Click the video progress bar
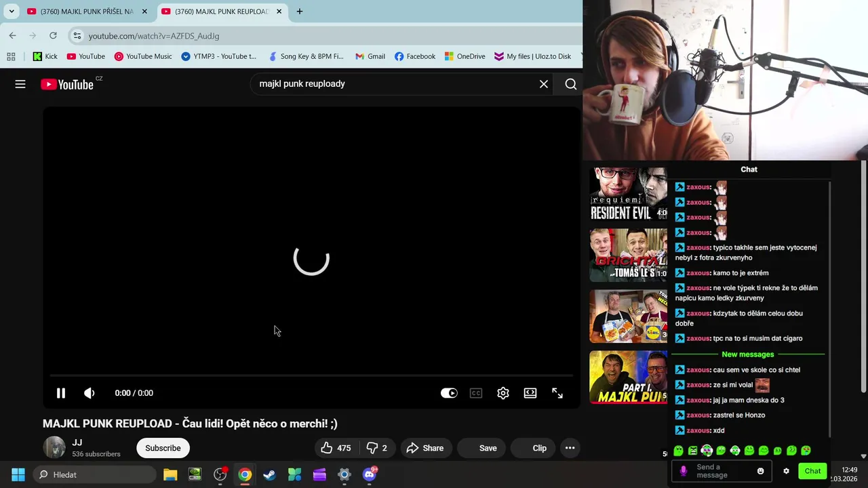The width and height of the screenshot is (868, 488). (311, 375)
